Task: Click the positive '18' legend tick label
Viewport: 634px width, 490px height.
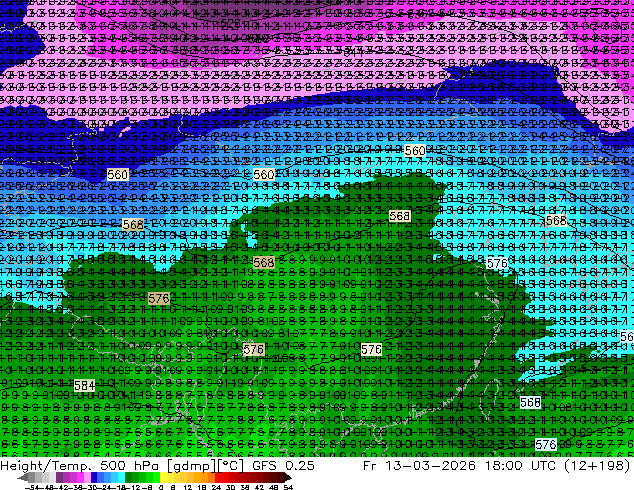Action: pos(202,488)
